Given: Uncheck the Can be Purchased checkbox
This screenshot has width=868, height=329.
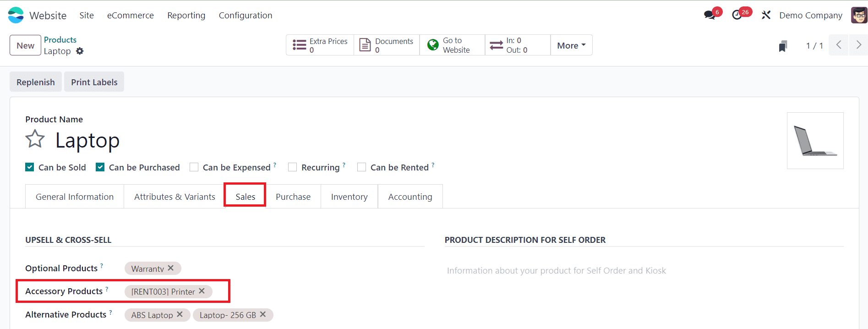Looking at the screenshot, I should [x=100, y=167].
